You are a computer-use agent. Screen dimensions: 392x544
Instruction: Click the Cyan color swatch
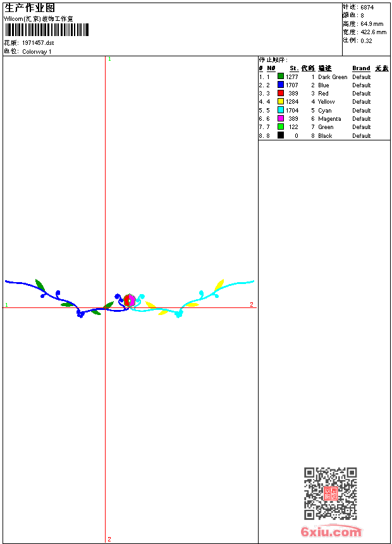click(x=281, y=110)
